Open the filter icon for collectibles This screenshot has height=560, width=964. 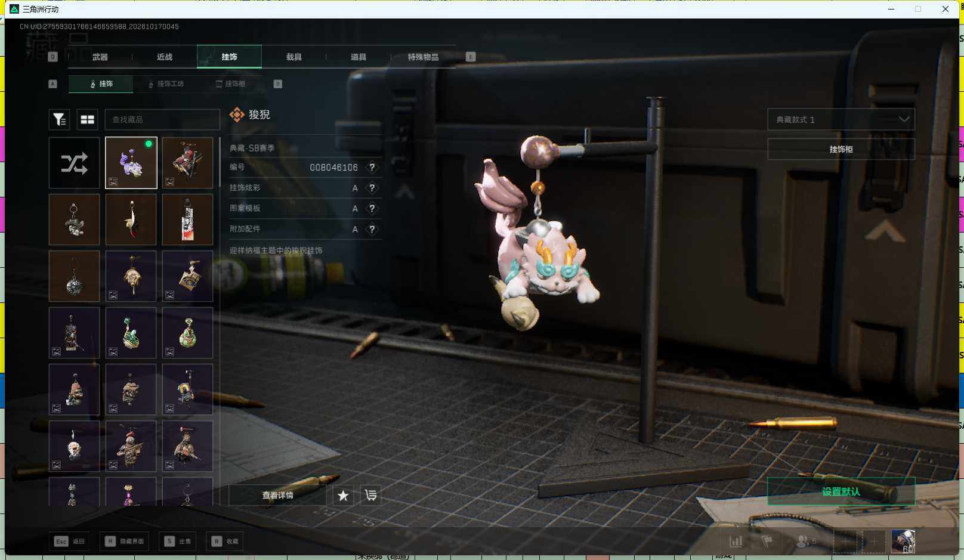click(x=59, y=120)
